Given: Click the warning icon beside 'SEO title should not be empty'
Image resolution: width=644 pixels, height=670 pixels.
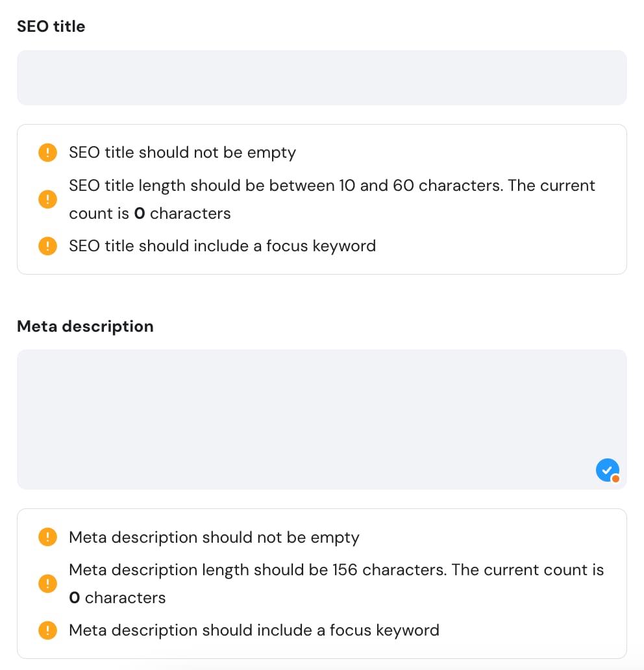Looking at the screenshot, I should 47,153.
